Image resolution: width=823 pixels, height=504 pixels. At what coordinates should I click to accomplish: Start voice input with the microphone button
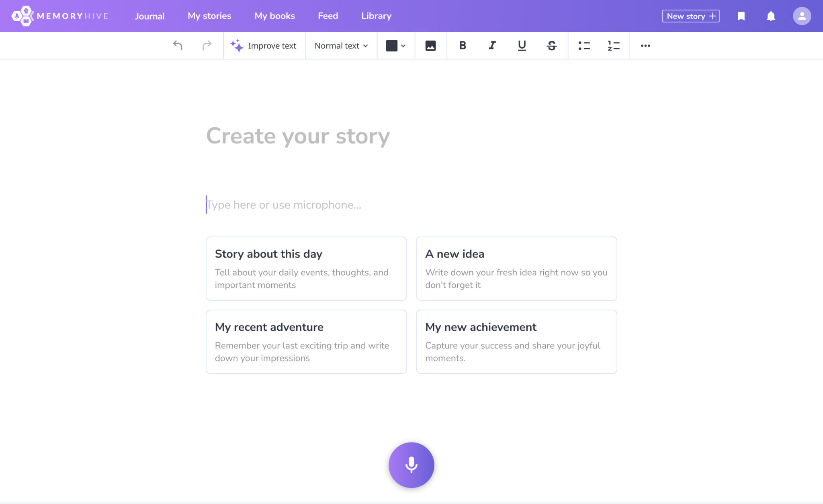[411, 465]
